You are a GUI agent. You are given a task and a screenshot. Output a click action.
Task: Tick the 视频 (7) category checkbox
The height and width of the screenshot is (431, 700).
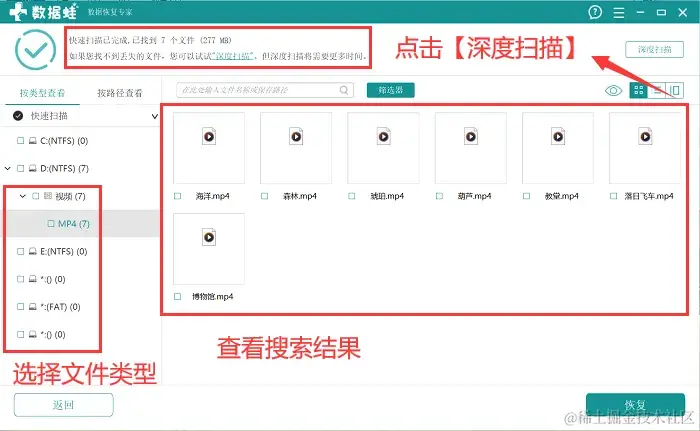36,196
